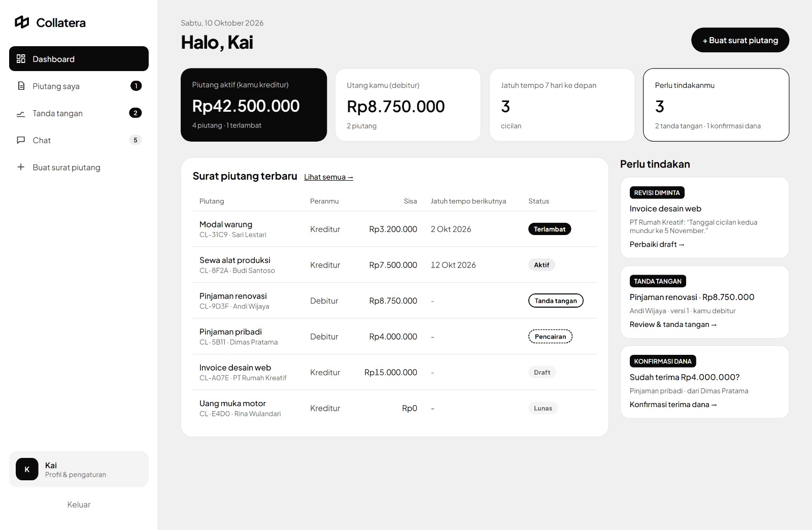This screenshot has height=530, width=812.
Task: Follow the Perbaiki draft link
Action: (657, 244)
